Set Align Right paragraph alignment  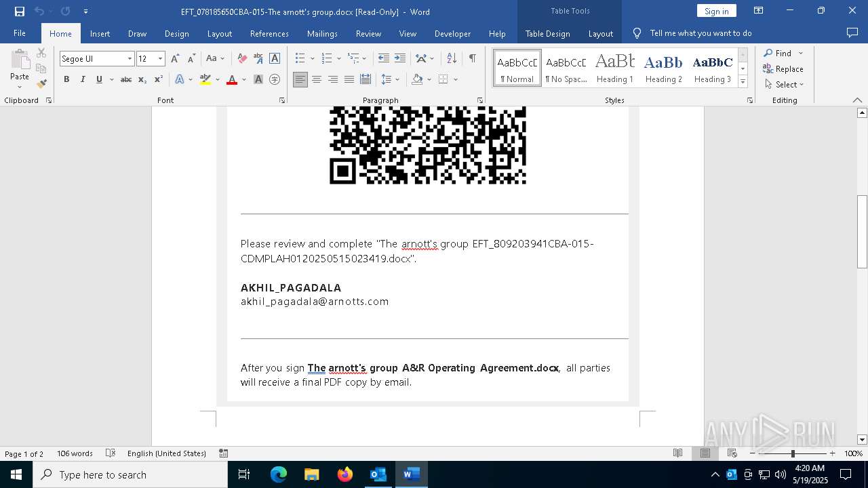tap(332, 79)
